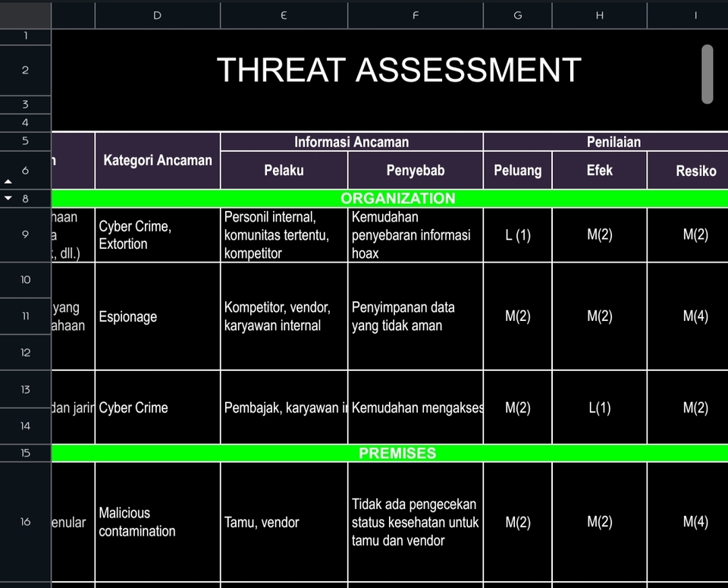Select row 4 header
This screenshot has width=728, height=588.
point(26,123)
